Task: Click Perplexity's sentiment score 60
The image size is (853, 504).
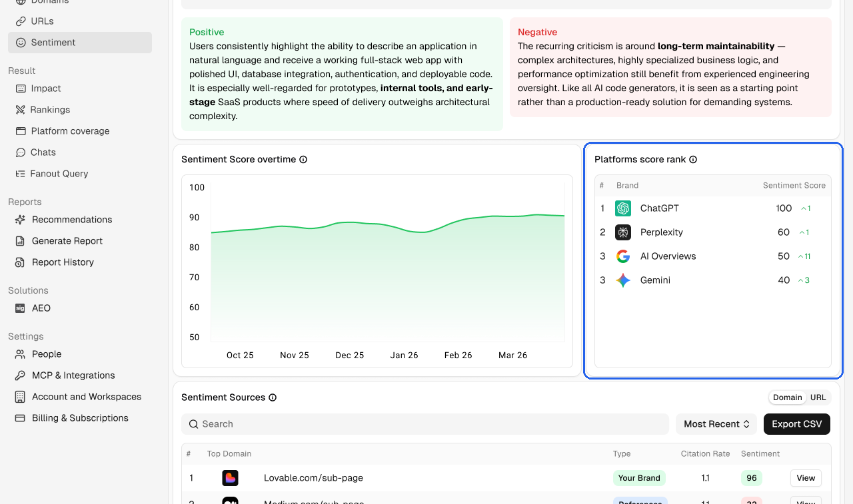Action: [784, 232]
